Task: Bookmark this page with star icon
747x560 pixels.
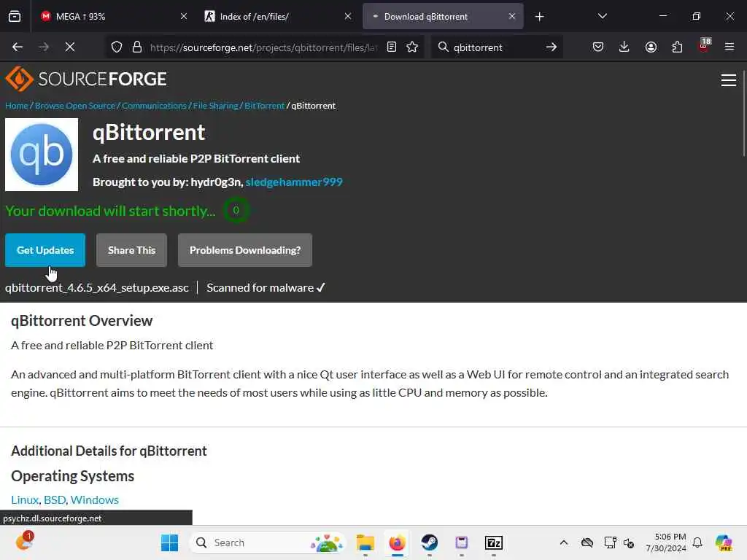Action: [x=412, y=47]
